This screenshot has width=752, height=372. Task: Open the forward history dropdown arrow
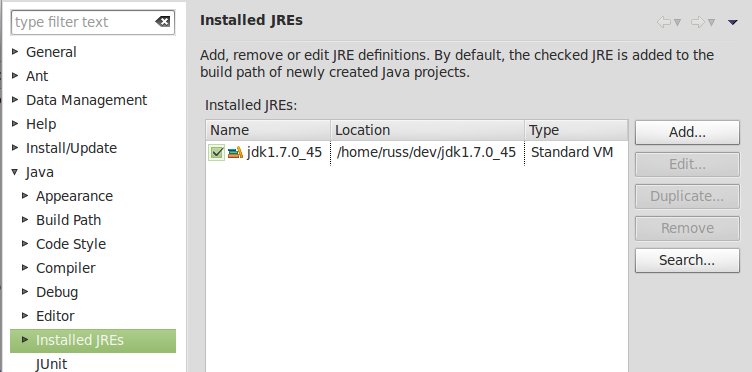tap(711, 22)
